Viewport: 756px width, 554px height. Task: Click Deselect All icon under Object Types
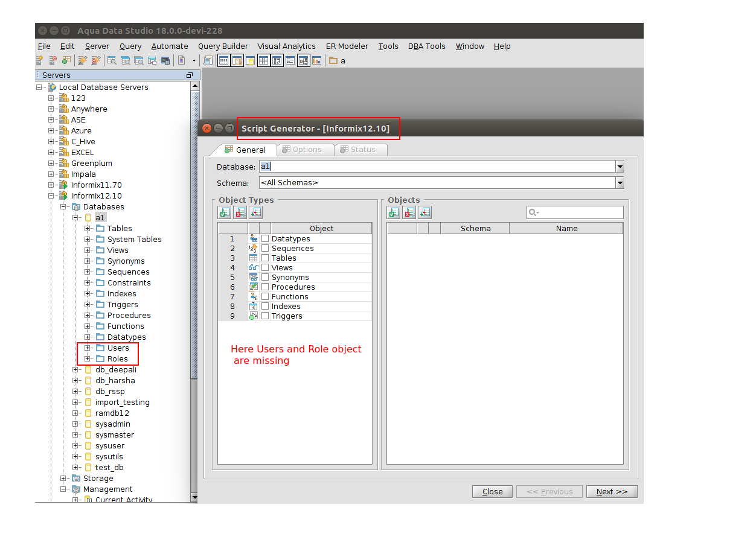coord(240,212)
